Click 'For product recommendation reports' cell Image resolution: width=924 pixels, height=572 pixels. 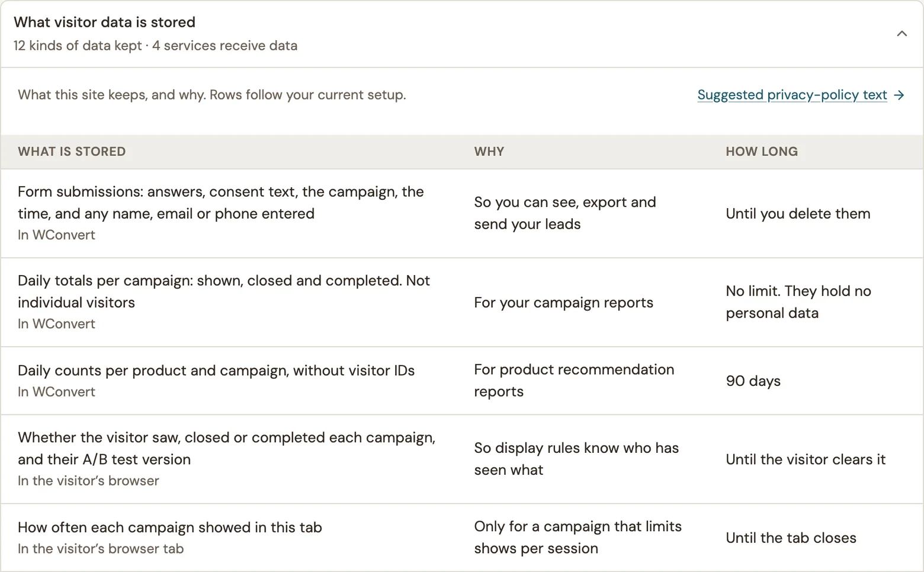pyautogui.click(x=574, y=381)
